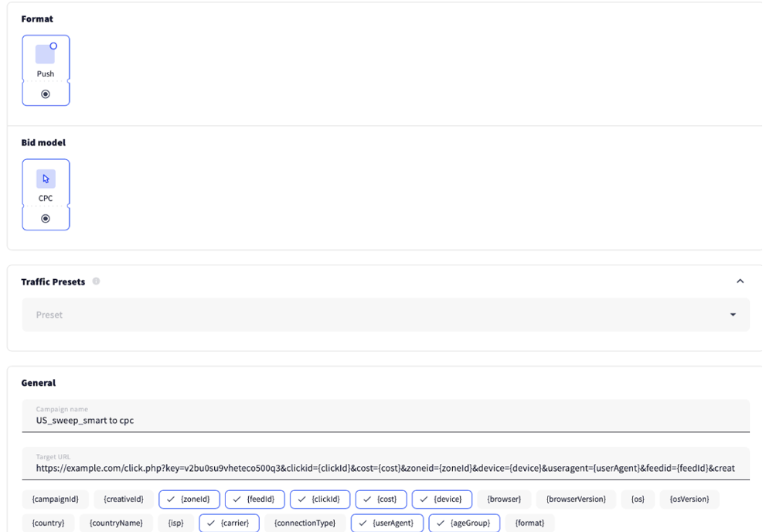The image size is (773, 532).
Task: Click the Campaign name input field
Action: coord(385,420)
